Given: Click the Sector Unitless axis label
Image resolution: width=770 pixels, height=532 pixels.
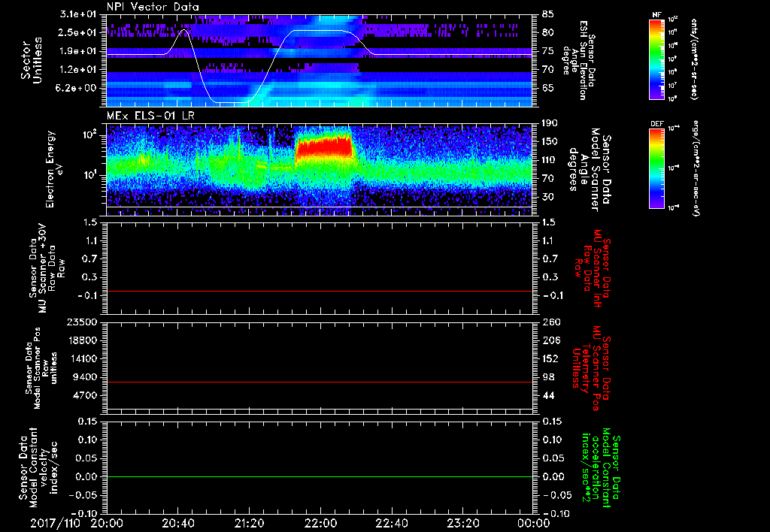Looking at the screenshot, I should click(x=30, y=59).
